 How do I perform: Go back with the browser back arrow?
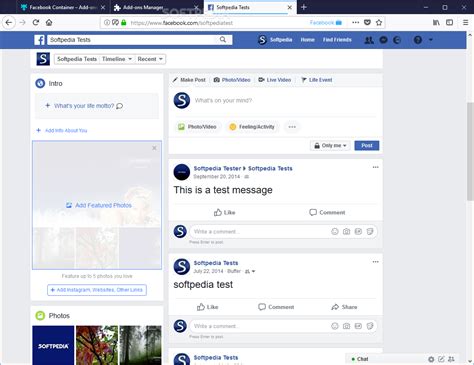(x=9, y=22)
